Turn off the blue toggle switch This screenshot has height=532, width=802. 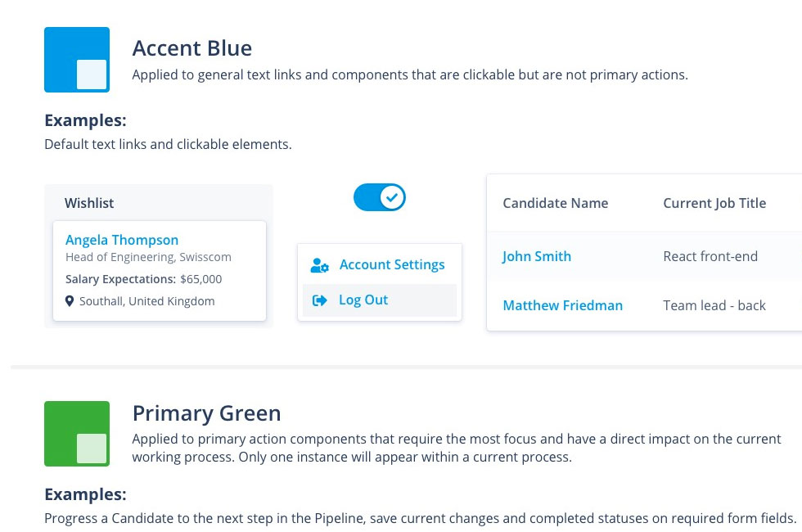coord(380,197)
